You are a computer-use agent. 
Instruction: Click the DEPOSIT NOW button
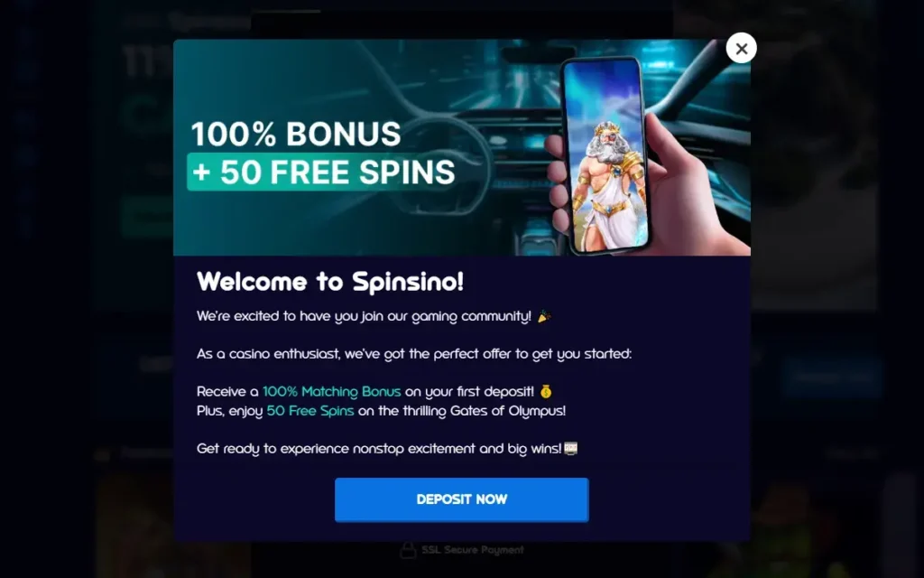tap(461, 499)
